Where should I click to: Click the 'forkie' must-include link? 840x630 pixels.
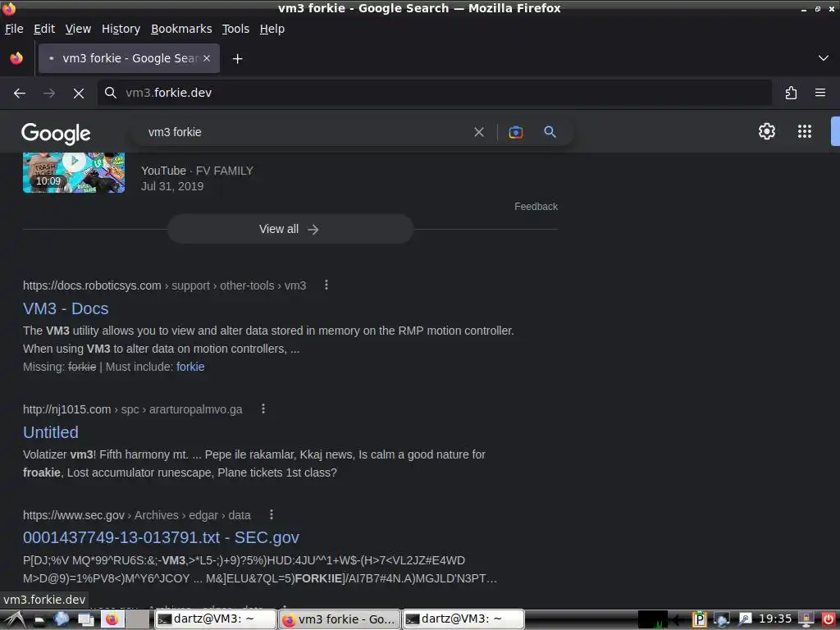190,367
